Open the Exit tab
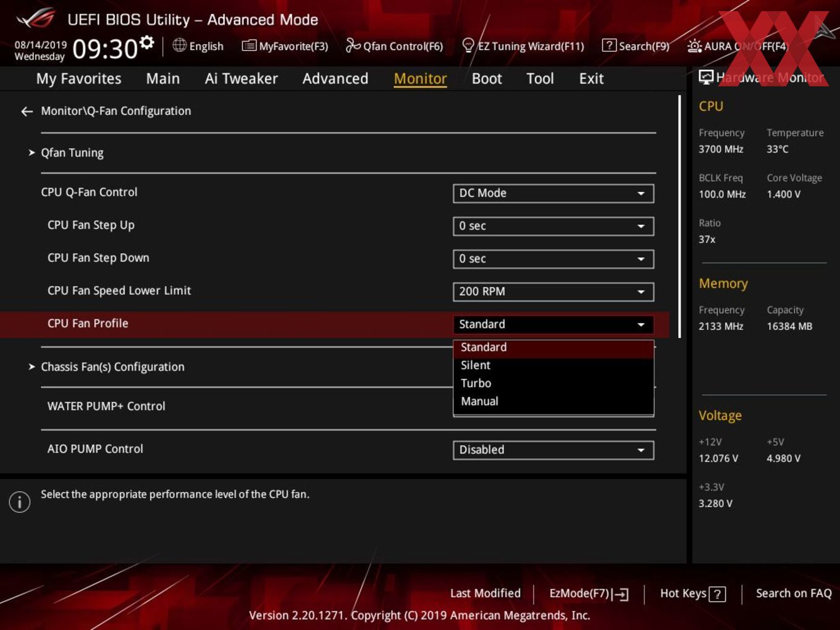Image resolution: width=840 pixels, height=630 pixels. click(x=591, y=78)
